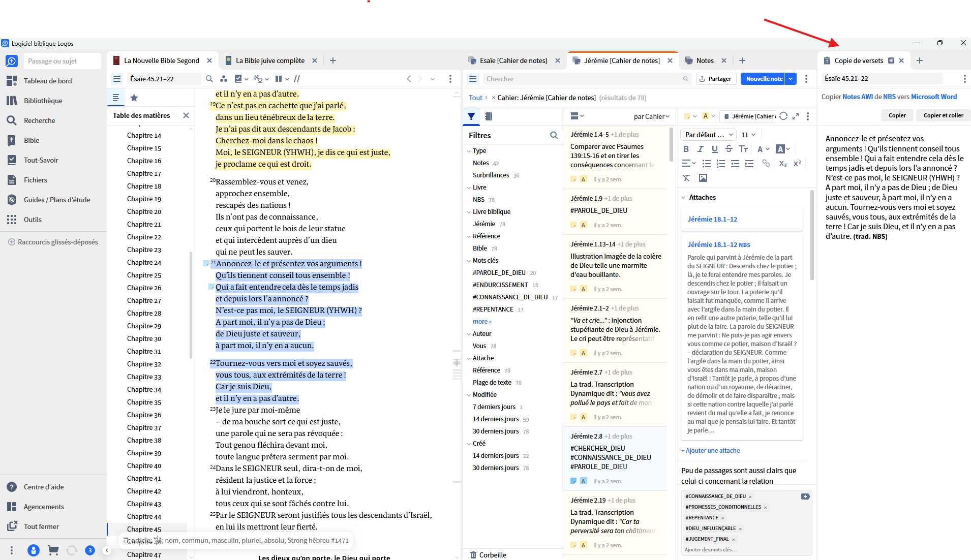Insert a numbered list in note

(721, 163)
